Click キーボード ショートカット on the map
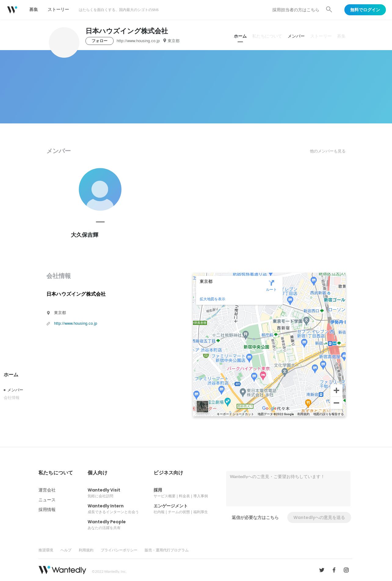Viewport: 392px width, 581px height. pyautogui.click(x=235, y=414)
